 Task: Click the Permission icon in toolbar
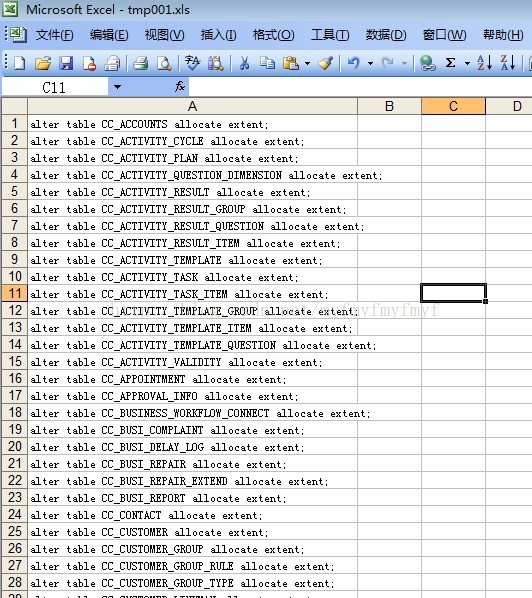pos(89,63)
